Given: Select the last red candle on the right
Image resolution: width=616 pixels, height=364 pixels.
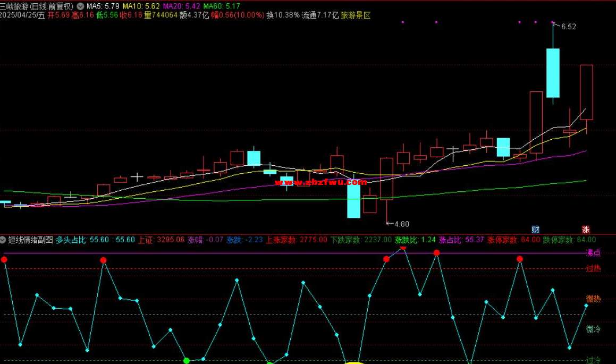Looking at the screenshot, I should click(587, 92).
